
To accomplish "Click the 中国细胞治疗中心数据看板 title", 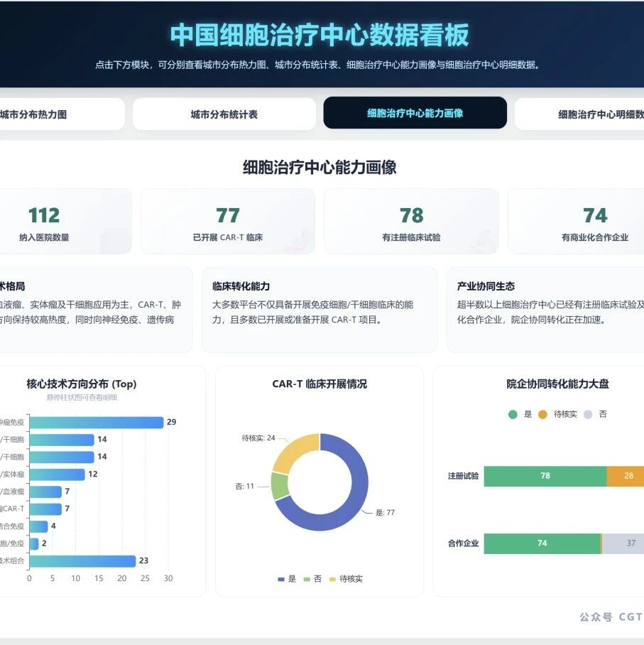I will click(320, 35).
